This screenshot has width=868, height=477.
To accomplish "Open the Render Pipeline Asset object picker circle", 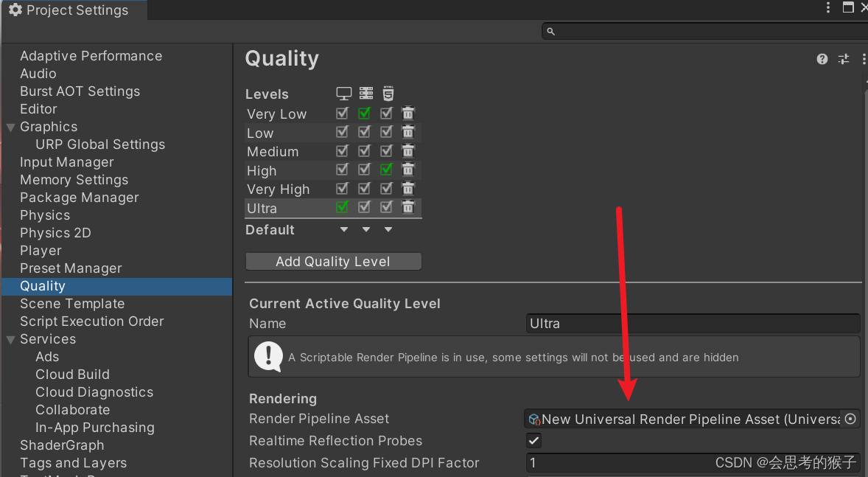I will [850, 418].
